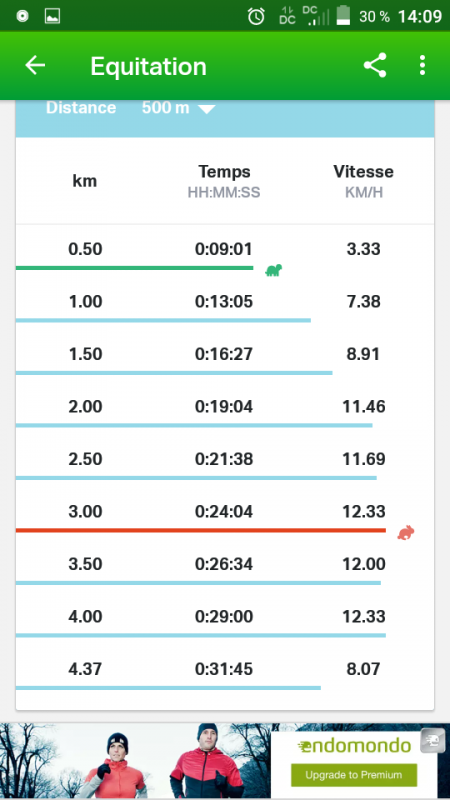
Task: Open the endomondo logo link in ad
Action: coord(354,746)
